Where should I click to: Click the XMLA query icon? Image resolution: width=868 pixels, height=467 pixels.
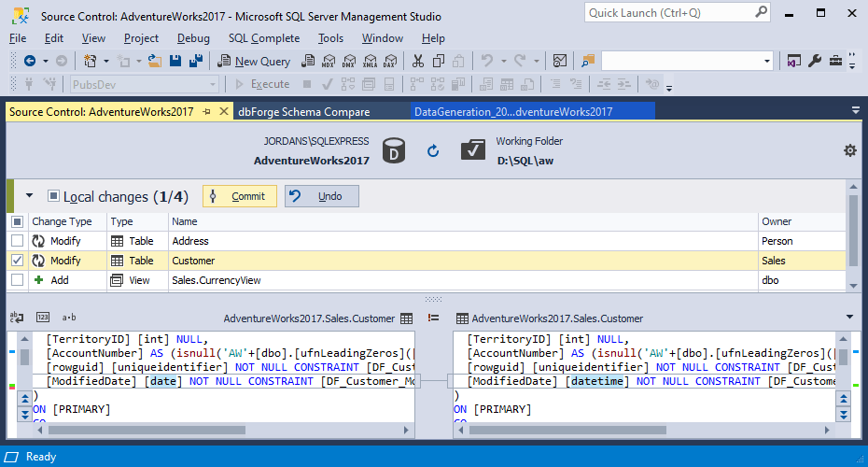click(370, 61)
